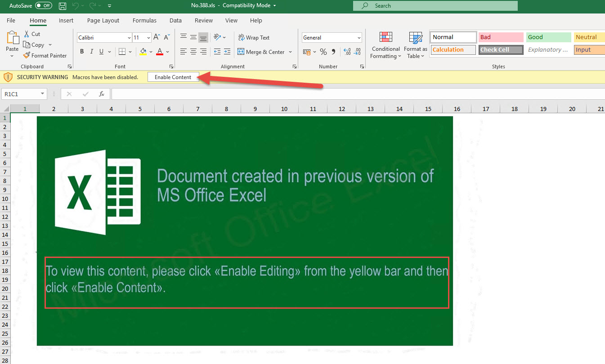The width and height of the screenshot is (605, 364).
Task: Increase font size with the larger A
Action: (x=157, y=38)
